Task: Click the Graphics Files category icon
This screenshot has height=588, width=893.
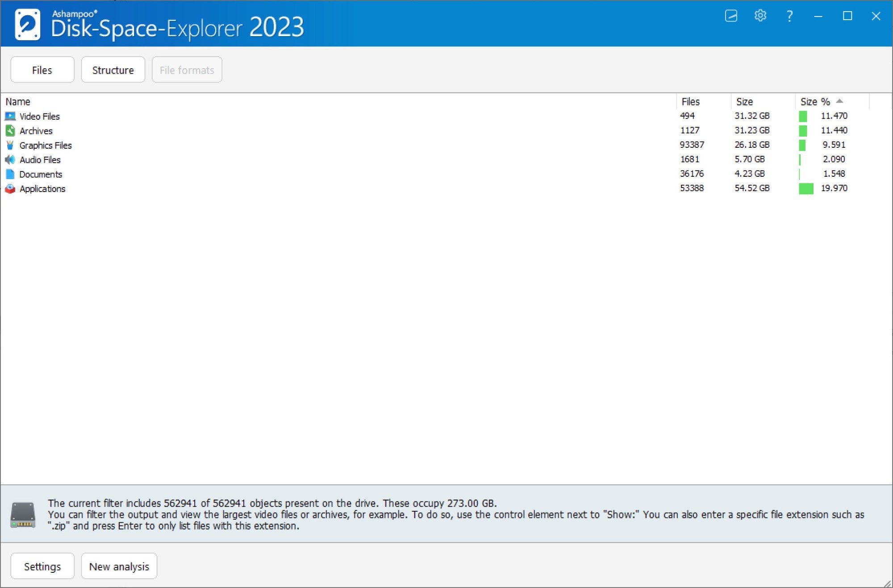Action: click(x=10, y=146)
